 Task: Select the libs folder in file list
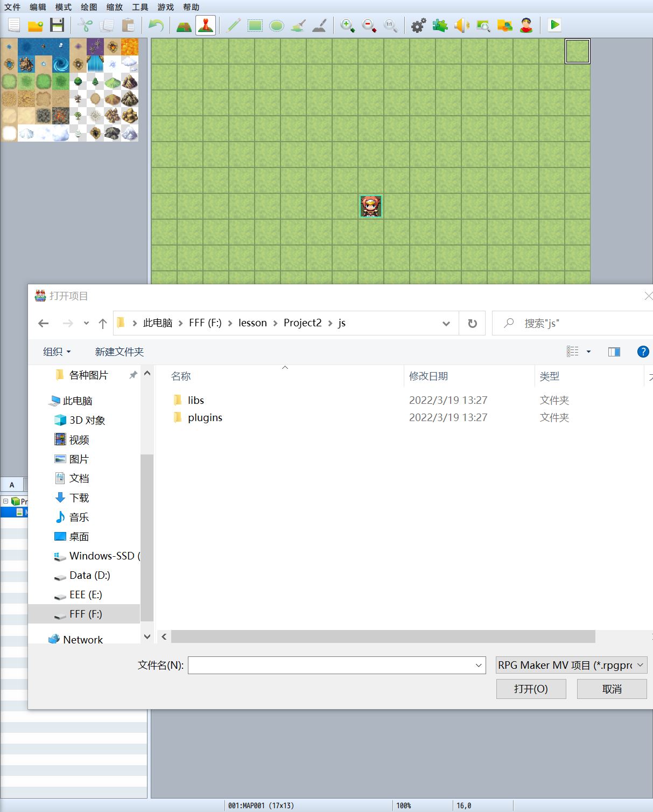tap(196, 400)
